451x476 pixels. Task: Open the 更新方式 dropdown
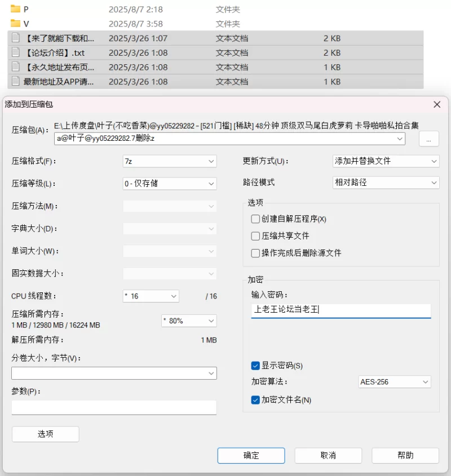point(386,161)
